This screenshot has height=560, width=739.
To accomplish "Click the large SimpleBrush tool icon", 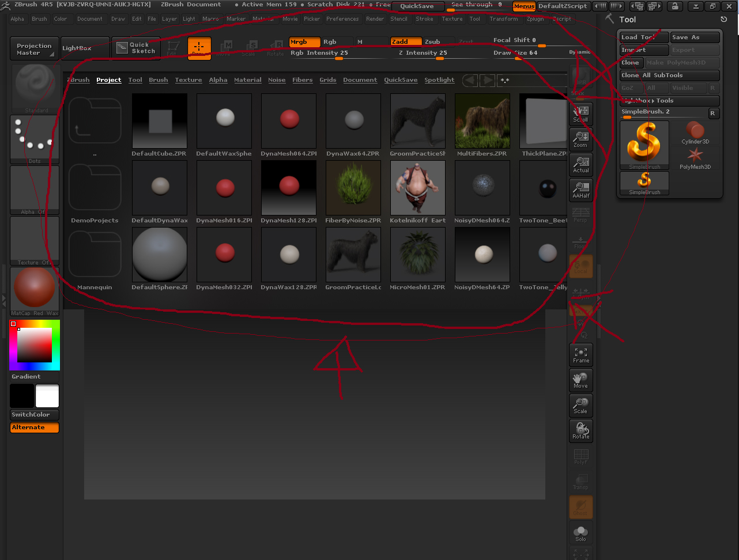I will tap(644, 145).
